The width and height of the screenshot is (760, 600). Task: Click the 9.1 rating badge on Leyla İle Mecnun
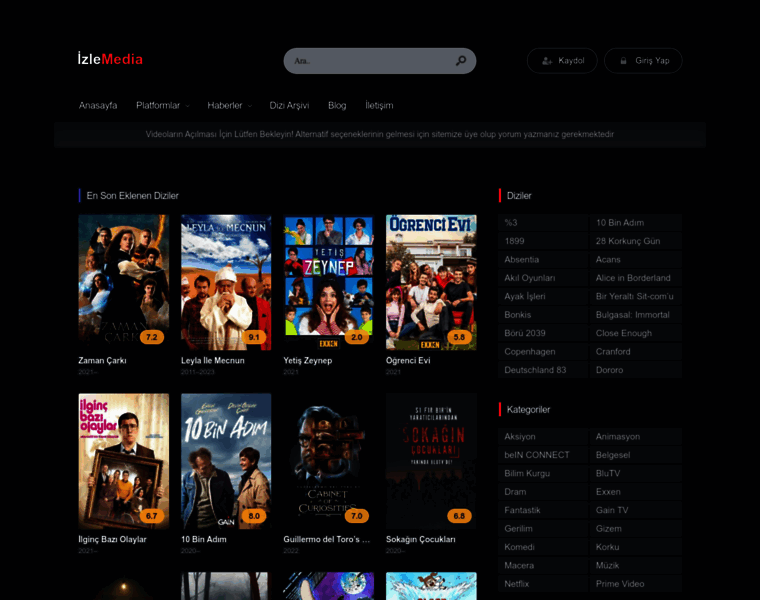(254, 337)
